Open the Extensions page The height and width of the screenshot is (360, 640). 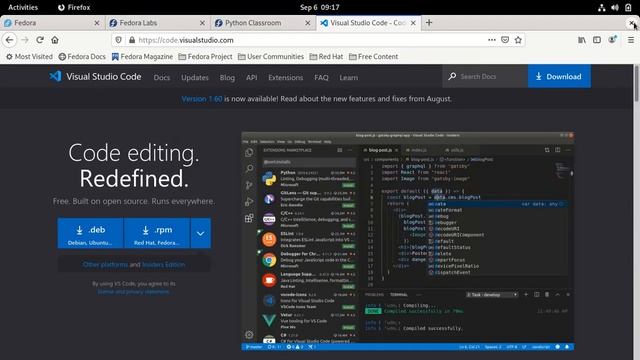[x=286, y=78]
